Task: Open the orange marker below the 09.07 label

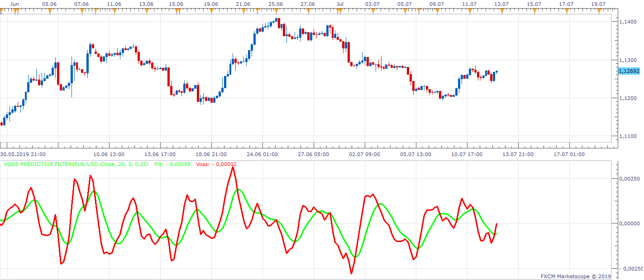Action: pyautogui.click(x=437, y=10)
